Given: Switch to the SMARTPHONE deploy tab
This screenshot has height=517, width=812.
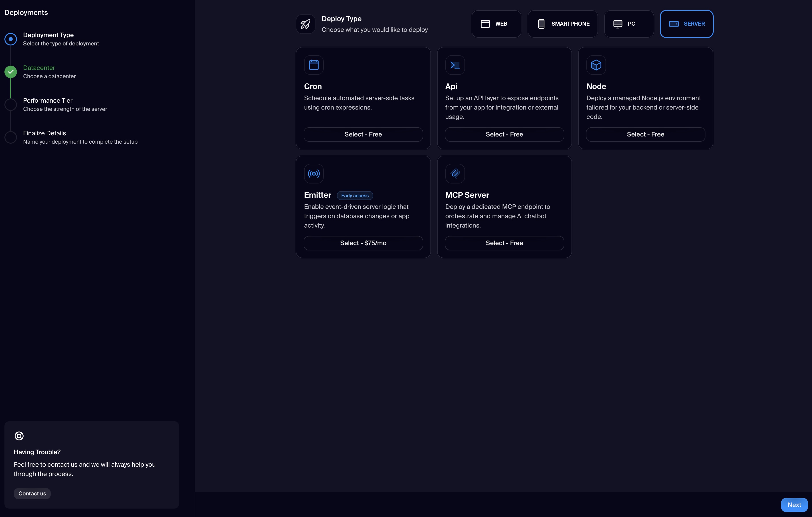Looking at the screenshot, I should click(x=562, y=24).
